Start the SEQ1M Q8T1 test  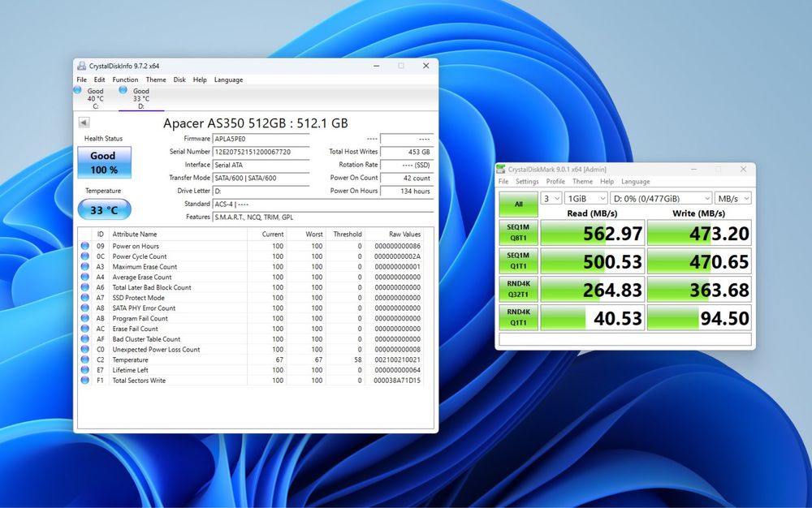tap(518, 232)
